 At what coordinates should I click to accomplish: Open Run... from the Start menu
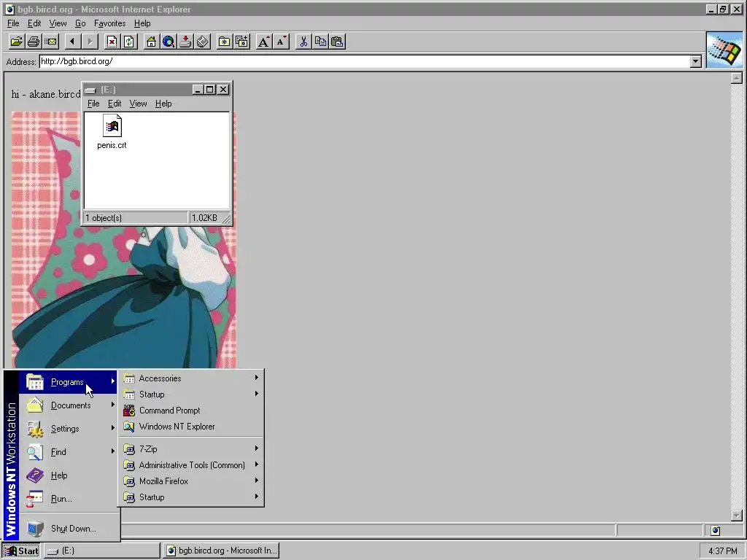click(69, 499)
